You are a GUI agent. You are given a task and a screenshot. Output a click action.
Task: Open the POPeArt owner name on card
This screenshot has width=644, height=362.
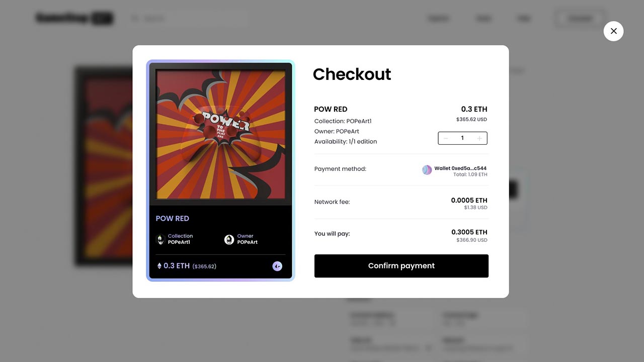pyautogui.click(x=248, y=242)
